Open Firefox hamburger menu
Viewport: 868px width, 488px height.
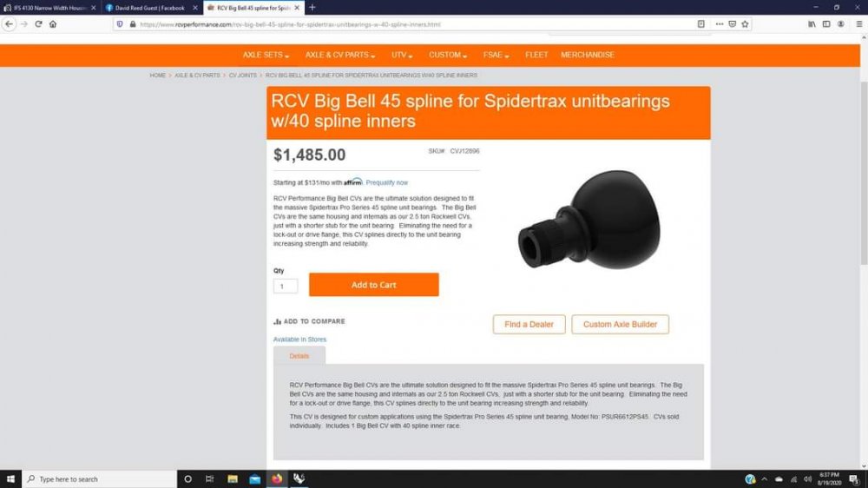[858, 23]
